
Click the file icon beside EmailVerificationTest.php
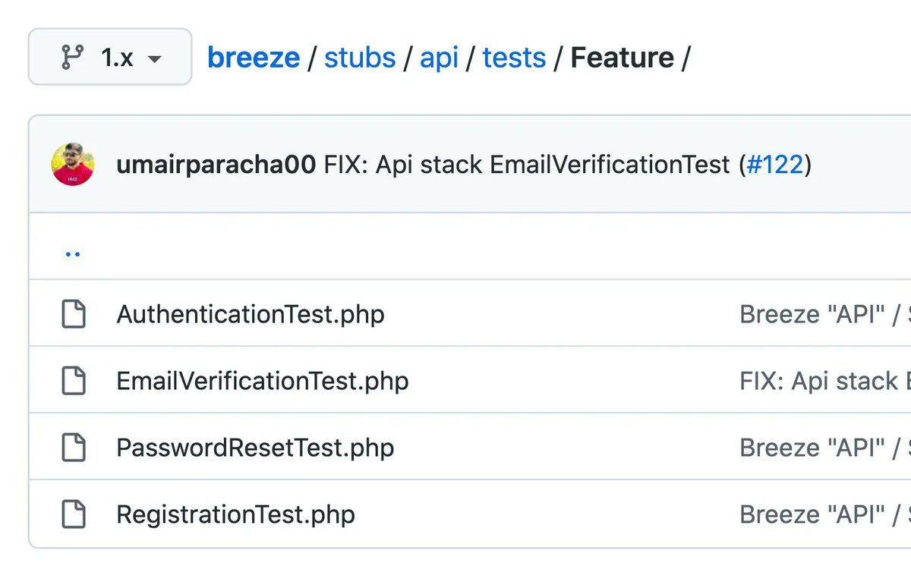(74, 381)
